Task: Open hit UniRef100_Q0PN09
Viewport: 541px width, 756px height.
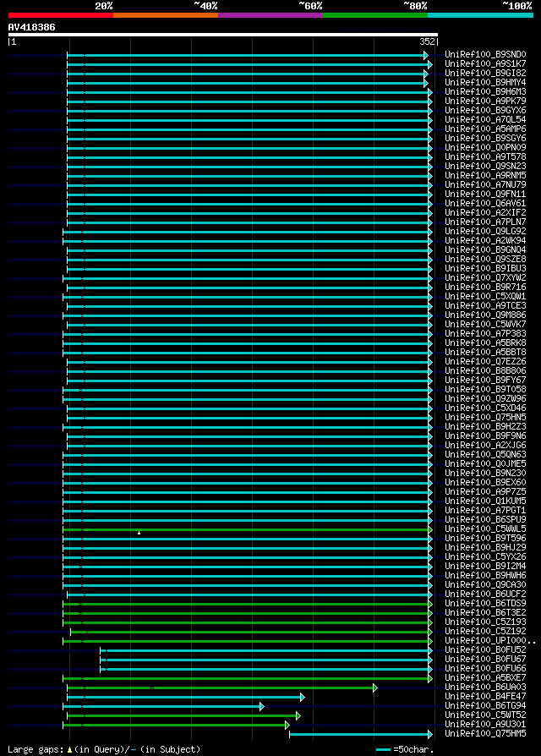Action: click(x=485, y=147)
